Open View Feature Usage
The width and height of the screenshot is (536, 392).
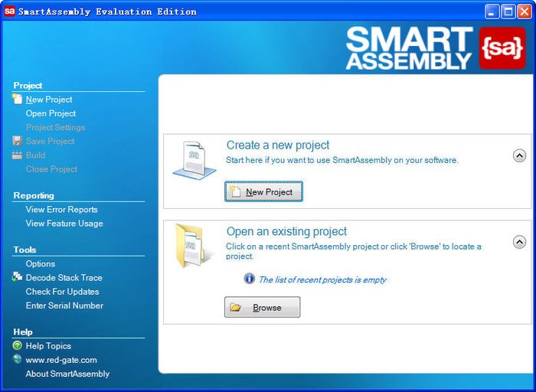(64, 224)
